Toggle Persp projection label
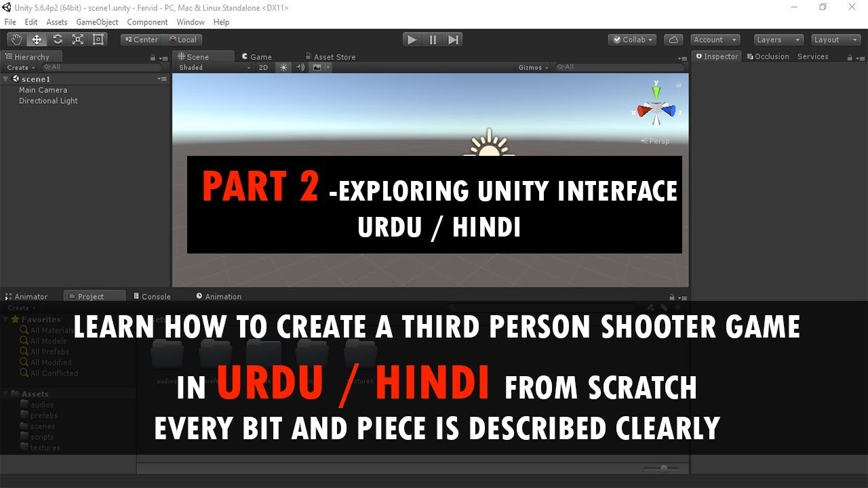The image size is (868, 488). (655, 141)
